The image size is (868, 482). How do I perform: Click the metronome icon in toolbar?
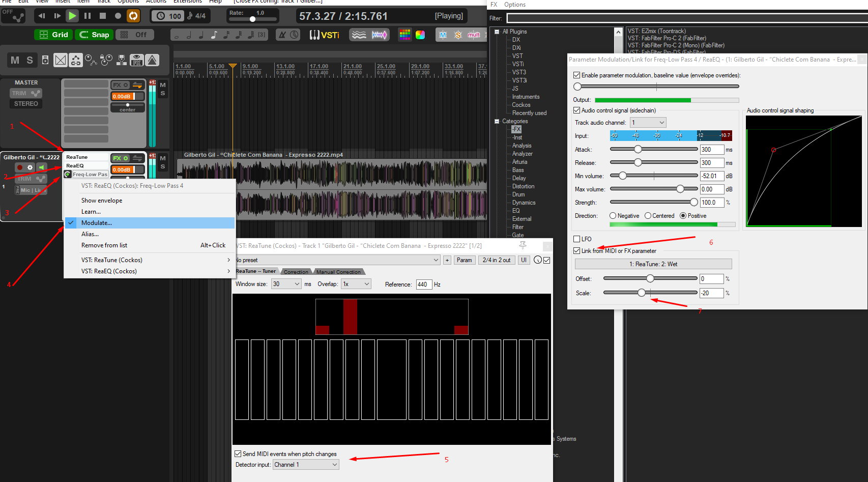pos(282,35)
